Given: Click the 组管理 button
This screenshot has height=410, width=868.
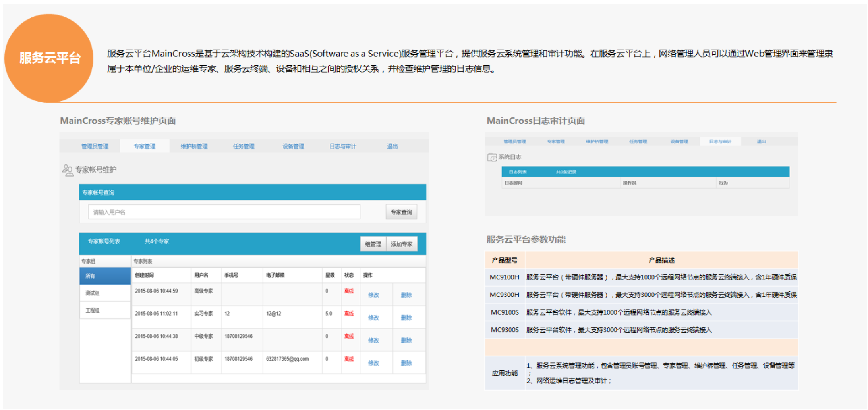Looking at the screenshot, I should (x=373, y=244).
